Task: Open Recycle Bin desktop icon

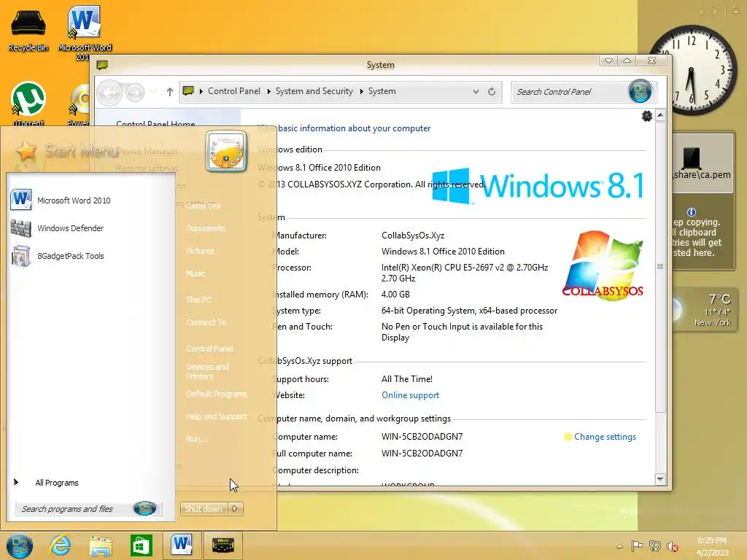Action: pyautogui.click(x=28, y=31)
